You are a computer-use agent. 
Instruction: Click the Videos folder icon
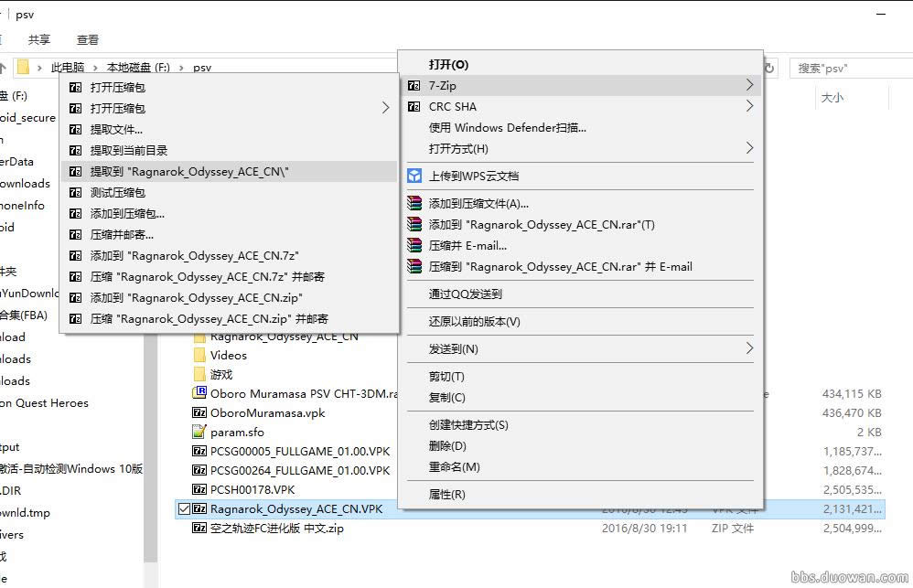pyautogui.click(x=199, y=356)
